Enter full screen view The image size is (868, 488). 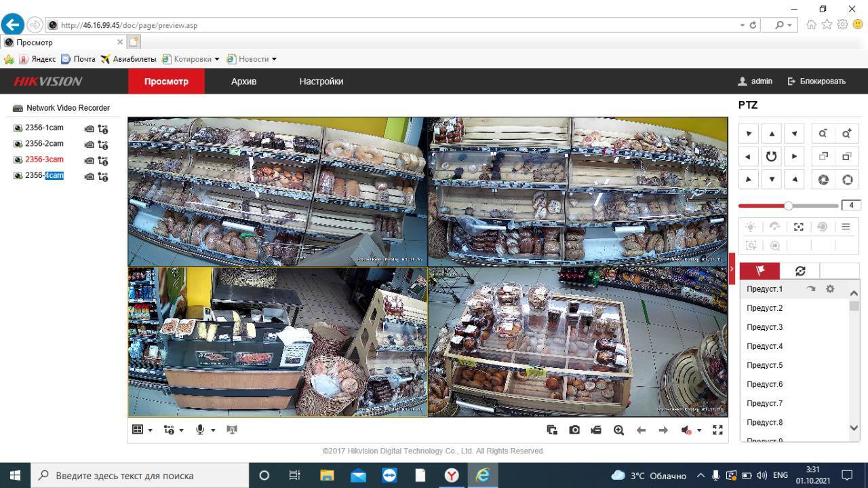coord(717,430)
